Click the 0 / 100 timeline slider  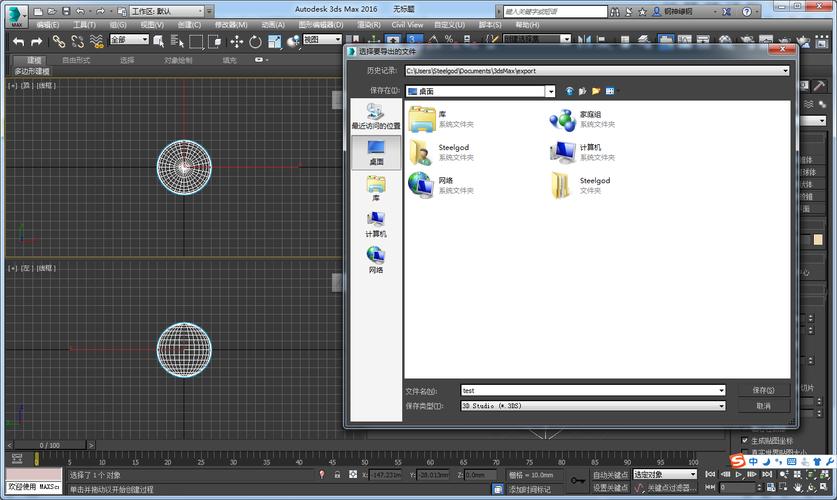point(48,445)
